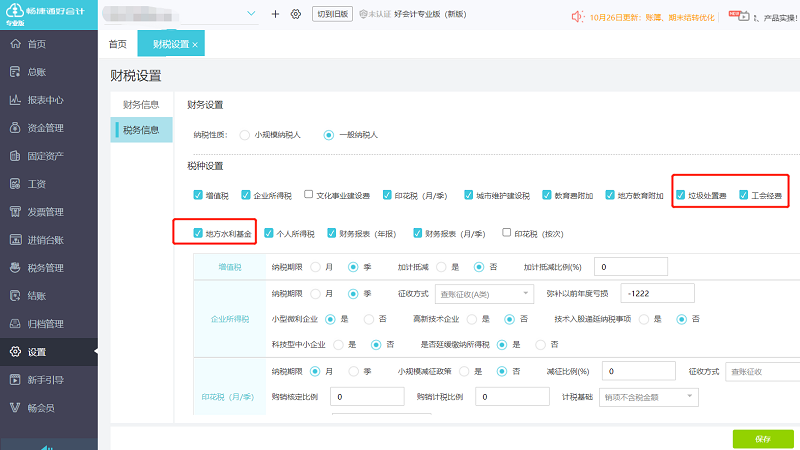This screenshot has height=450, width=800.
Task: Click the 发票管理 sidebar icon
Action: coord(14,212)
